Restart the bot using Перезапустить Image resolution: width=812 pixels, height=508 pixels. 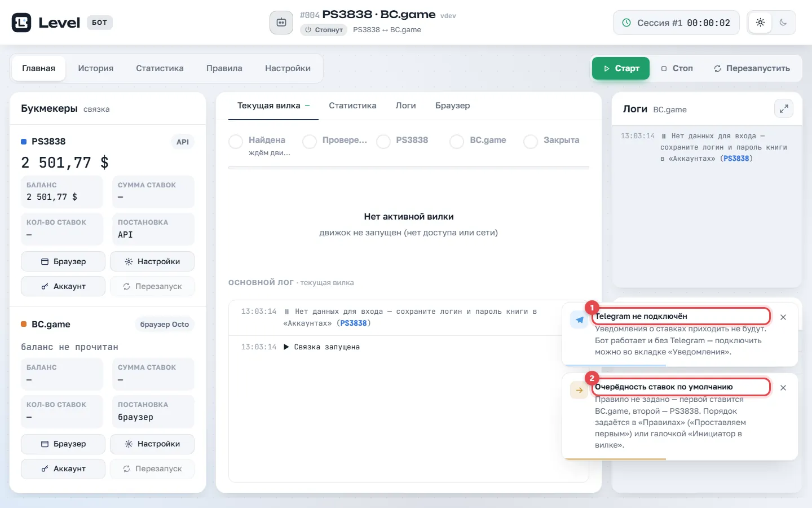(752, 68)
